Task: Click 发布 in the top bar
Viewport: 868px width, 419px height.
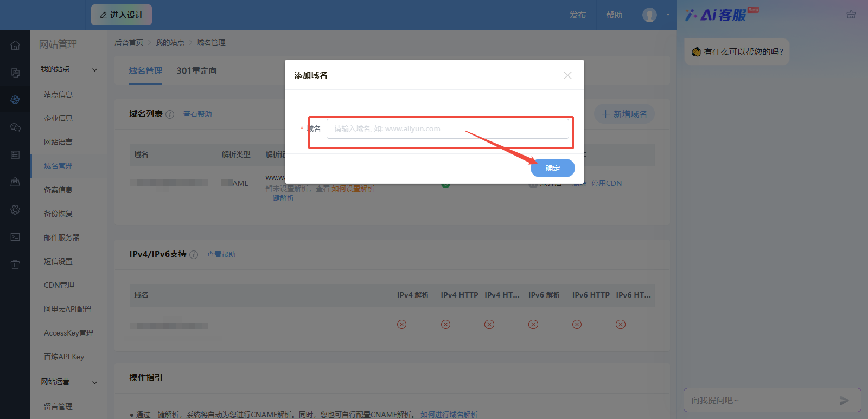Action: coord(577,15)
